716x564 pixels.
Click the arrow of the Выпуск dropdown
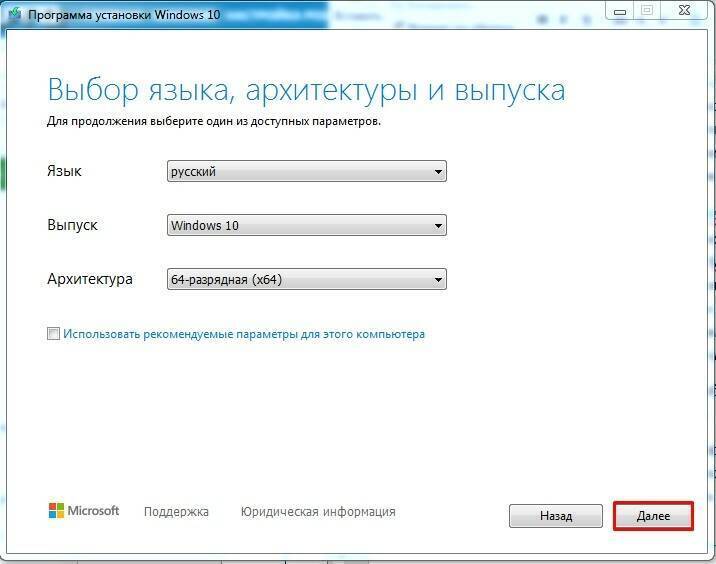[x=438, y=226]
